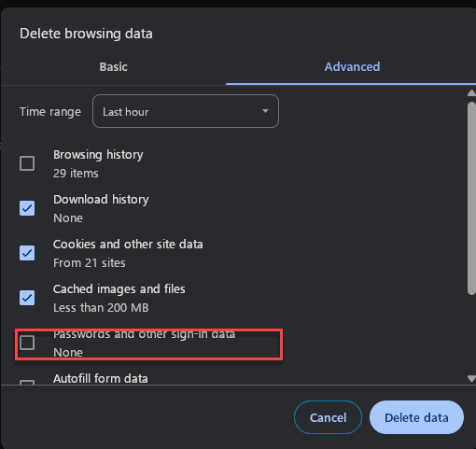Click the scrollbar down arrow
476x449 pixels.
471,378
